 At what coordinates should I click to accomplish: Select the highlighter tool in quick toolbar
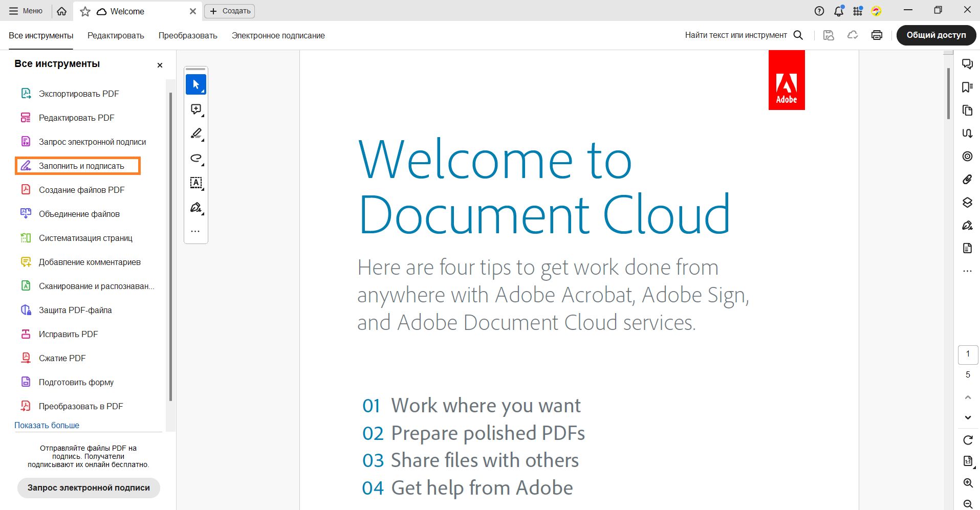coord(195,133)
